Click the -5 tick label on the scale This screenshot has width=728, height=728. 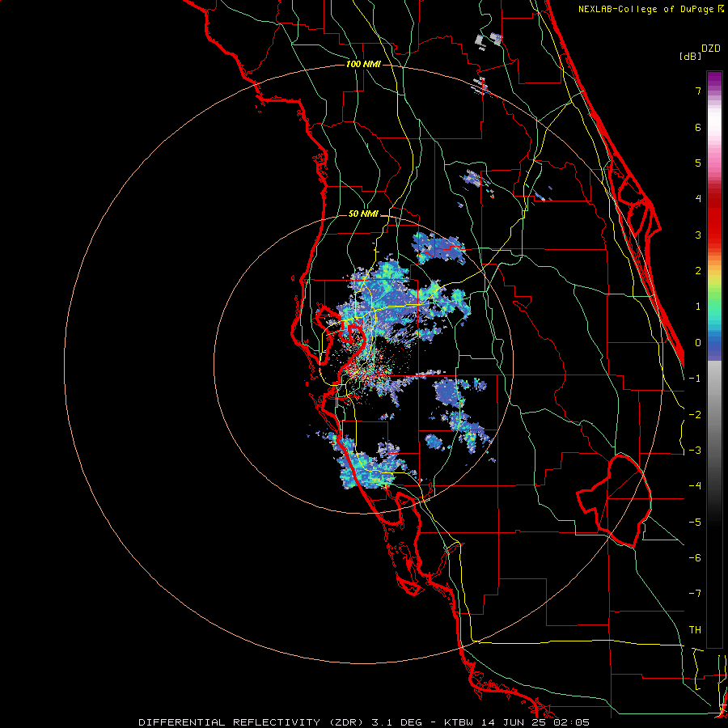[x=695, y=523]
